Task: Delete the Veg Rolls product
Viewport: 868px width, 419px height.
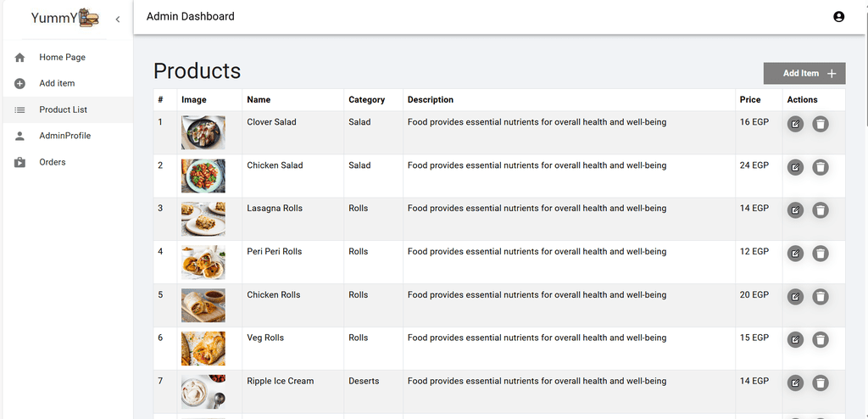Action: click(821, 339)
